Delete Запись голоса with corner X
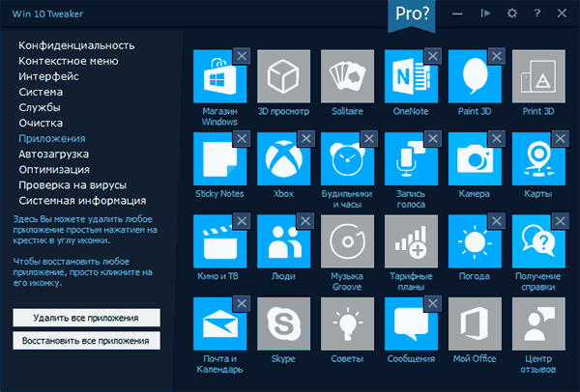The image size is (580, 392). tap(433, 138)
